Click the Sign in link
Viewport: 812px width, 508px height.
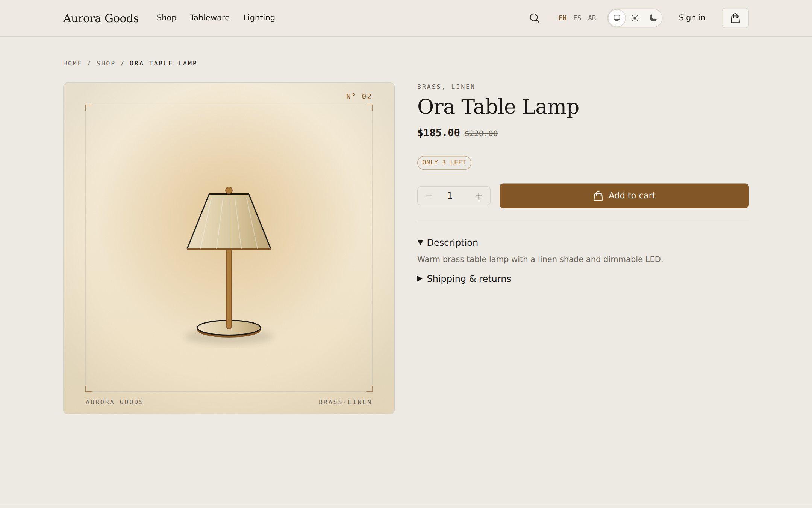tap(692, 18)
